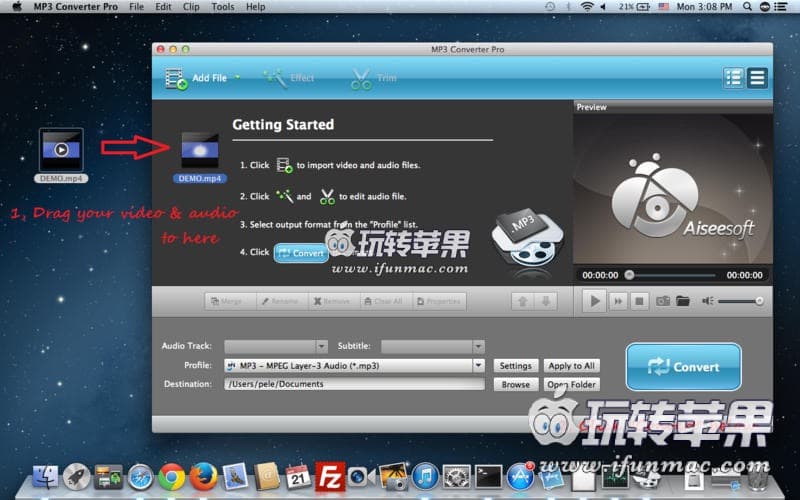Open Contacts address book in dock
The image size is (800, 500).
[266, 477]
